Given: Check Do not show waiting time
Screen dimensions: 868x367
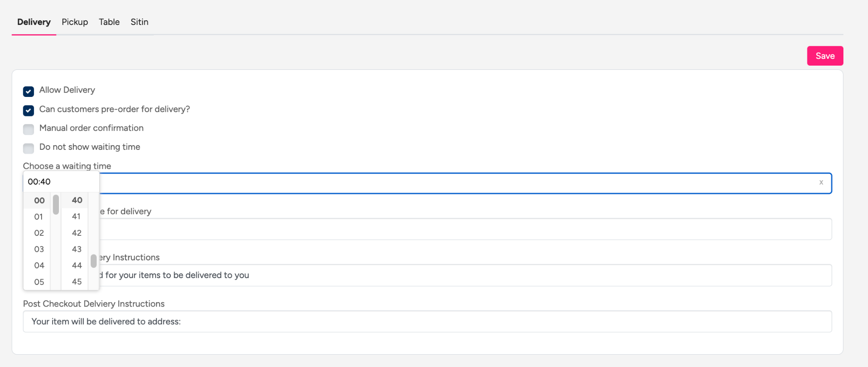Looking at the screenshot, I should point(28,148).
